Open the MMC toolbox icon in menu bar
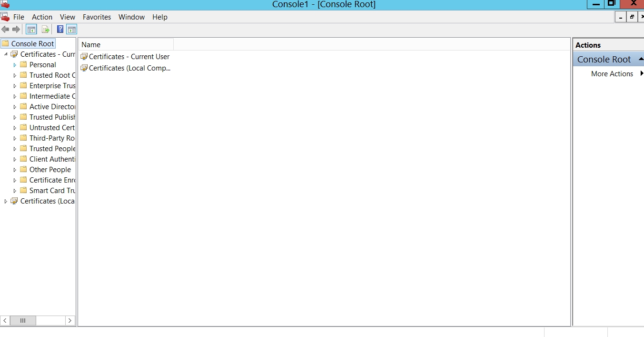This screenshot has width=644, height=337. click(x=5, y=17)
